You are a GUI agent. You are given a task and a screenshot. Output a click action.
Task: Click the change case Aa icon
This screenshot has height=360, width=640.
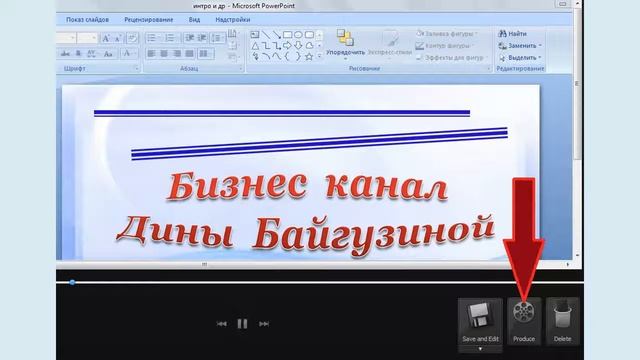[x=108, y=53]
